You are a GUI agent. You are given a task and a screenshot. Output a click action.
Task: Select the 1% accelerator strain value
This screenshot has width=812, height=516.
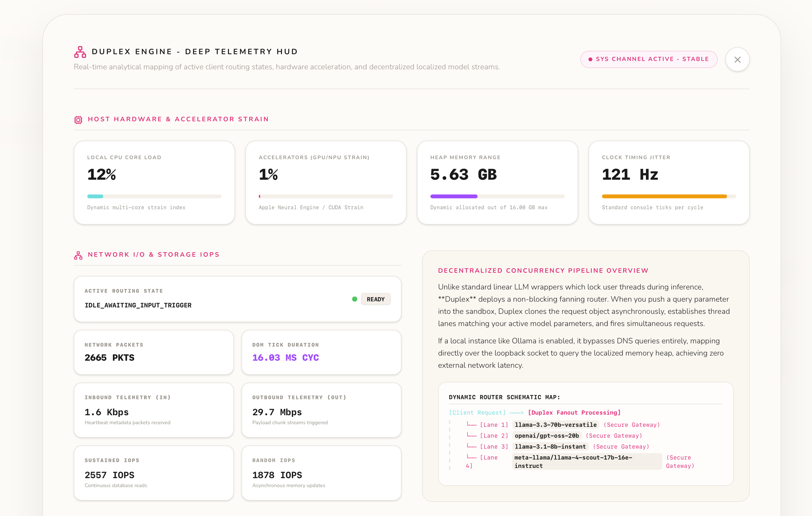click(268, 175)
